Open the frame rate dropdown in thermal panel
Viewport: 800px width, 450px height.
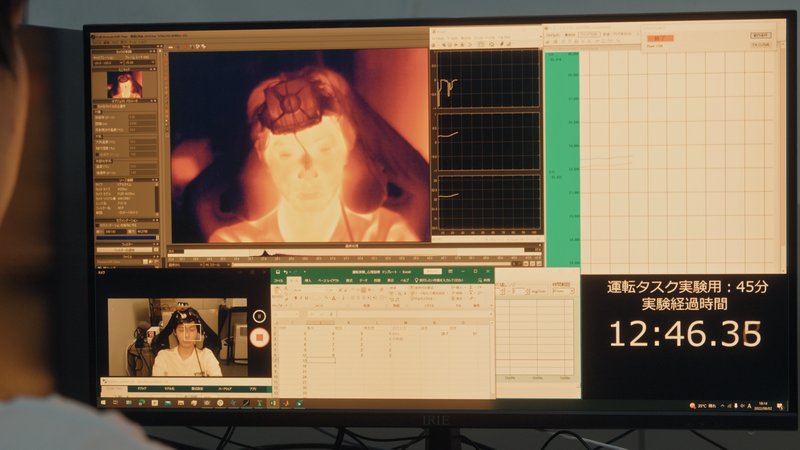pos(140,63)
